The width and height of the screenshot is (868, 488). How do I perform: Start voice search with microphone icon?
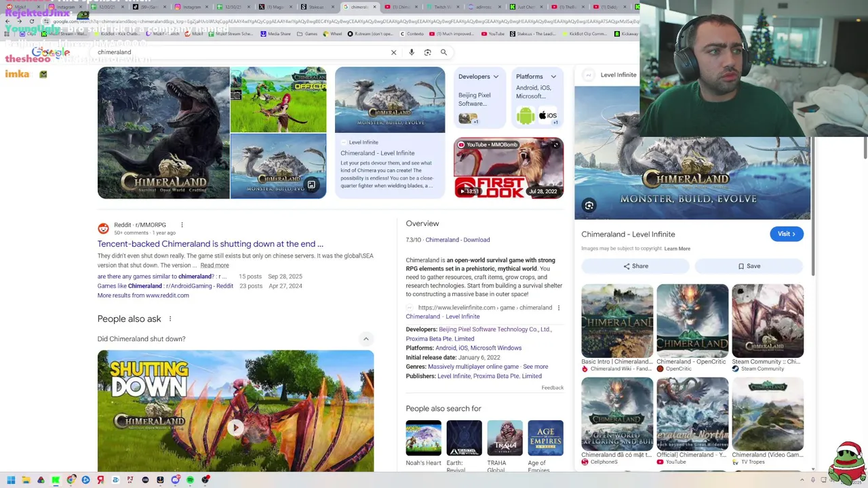pos(412,52)
